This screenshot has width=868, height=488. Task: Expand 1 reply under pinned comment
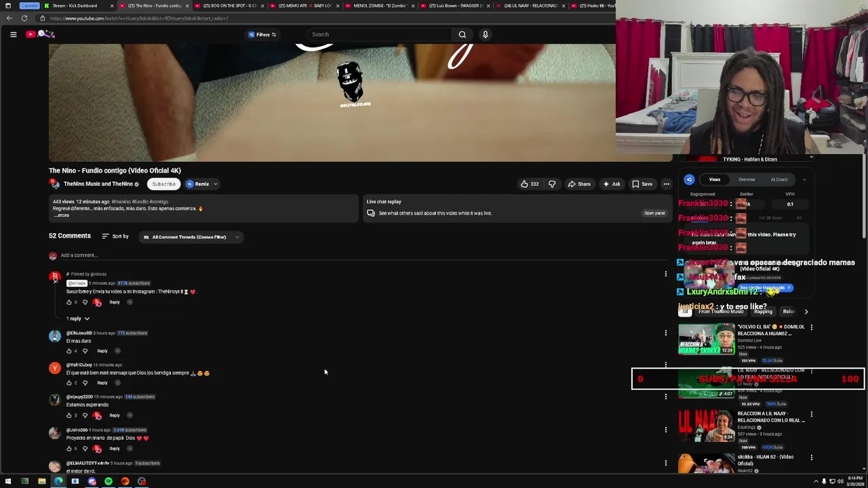(x=78, y=319)
